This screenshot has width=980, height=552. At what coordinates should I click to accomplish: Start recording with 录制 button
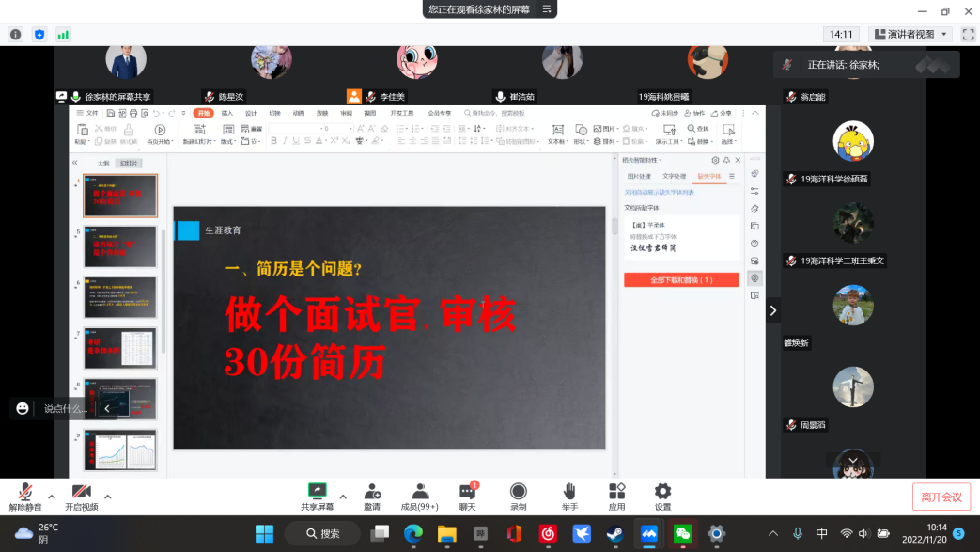pos(518,495)
